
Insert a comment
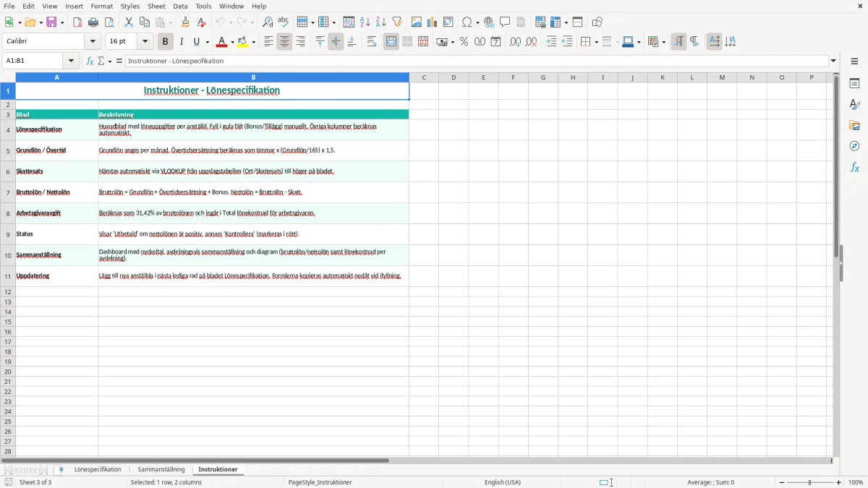(505, 22)
